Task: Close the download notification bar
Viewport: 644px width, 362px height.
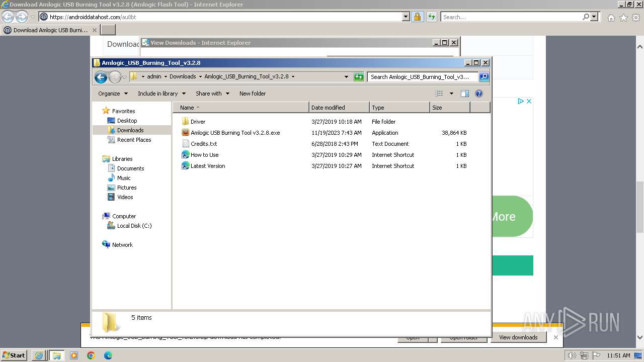Action: pyautogui.click(x=555, y=337)
